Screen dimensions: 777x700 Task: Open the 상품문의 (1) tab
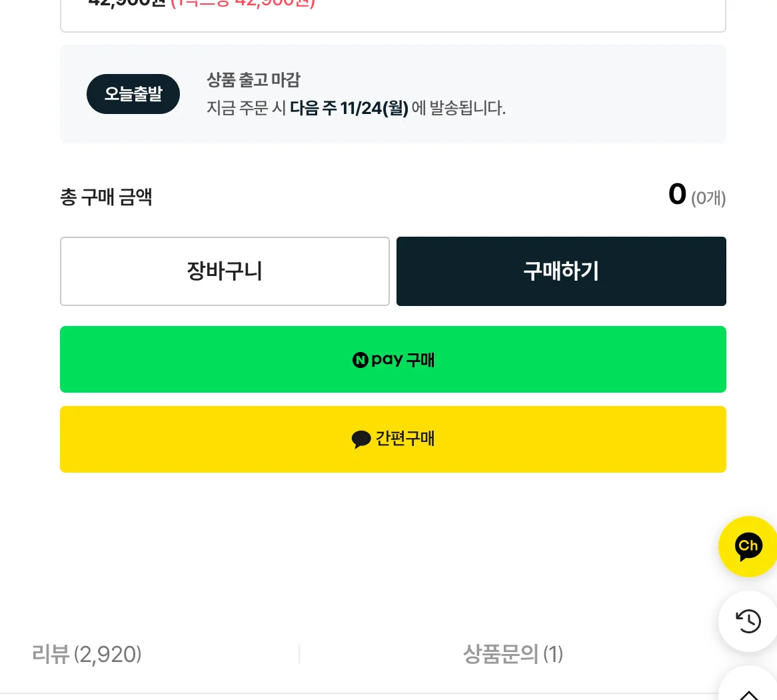513,655
